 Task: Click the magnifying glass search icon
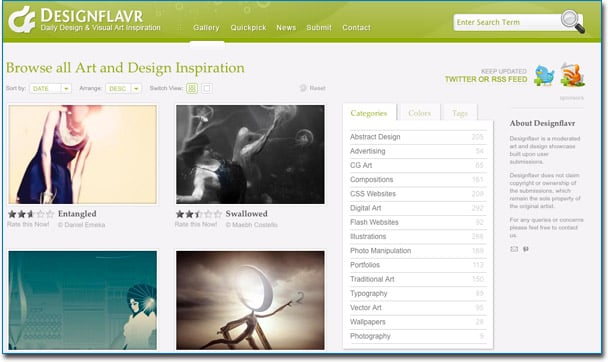coord(573,21)
